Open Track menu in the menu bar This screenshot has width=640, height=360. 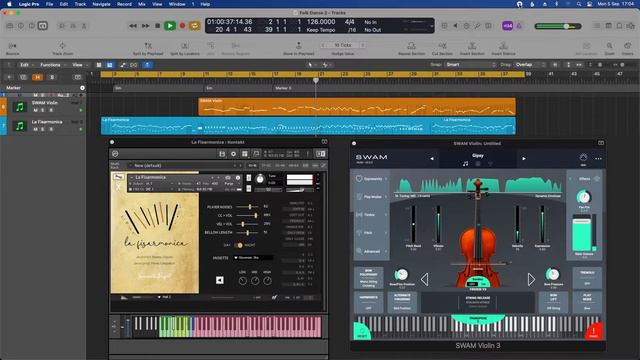[80, 4]
